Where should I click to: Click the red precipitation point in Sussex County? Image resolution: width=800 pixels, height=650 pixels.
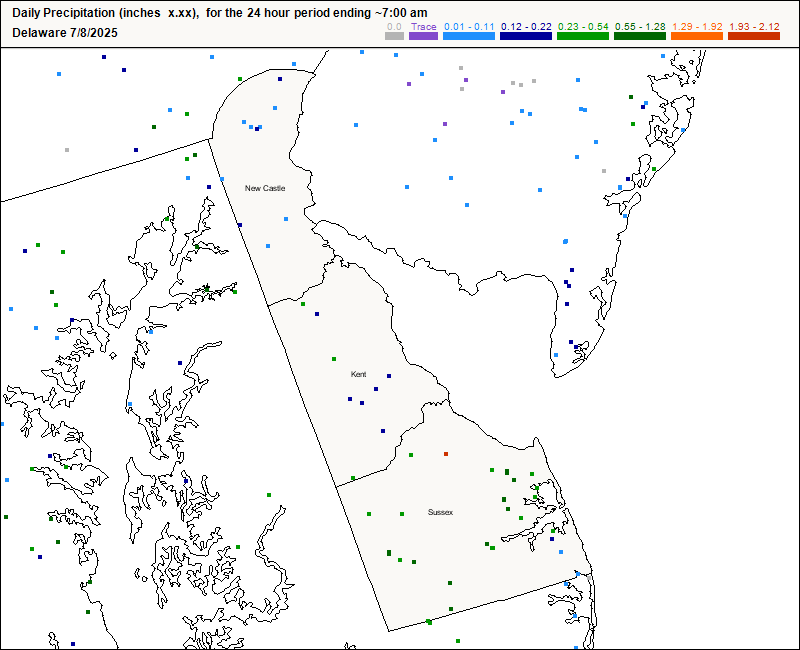pyautogui.click(x=446, y=454)
